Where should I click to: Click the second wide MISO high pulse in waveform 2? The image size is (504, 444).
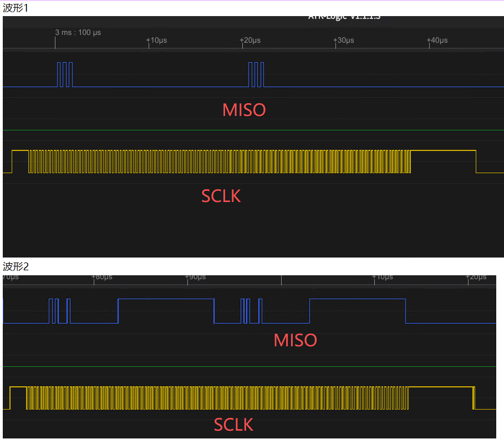click(357, 311)
